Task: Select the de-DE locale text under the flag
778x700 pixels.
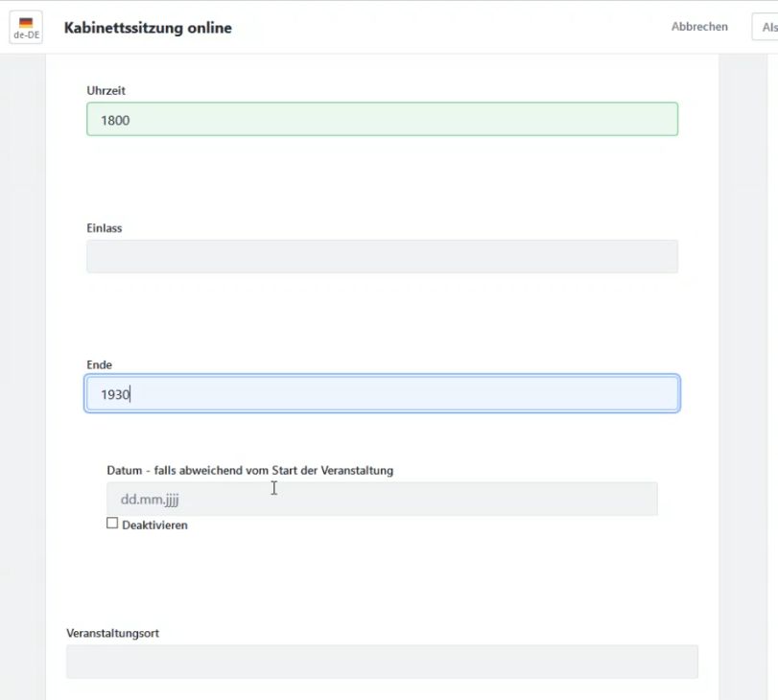Action: (x=26, y=35)
